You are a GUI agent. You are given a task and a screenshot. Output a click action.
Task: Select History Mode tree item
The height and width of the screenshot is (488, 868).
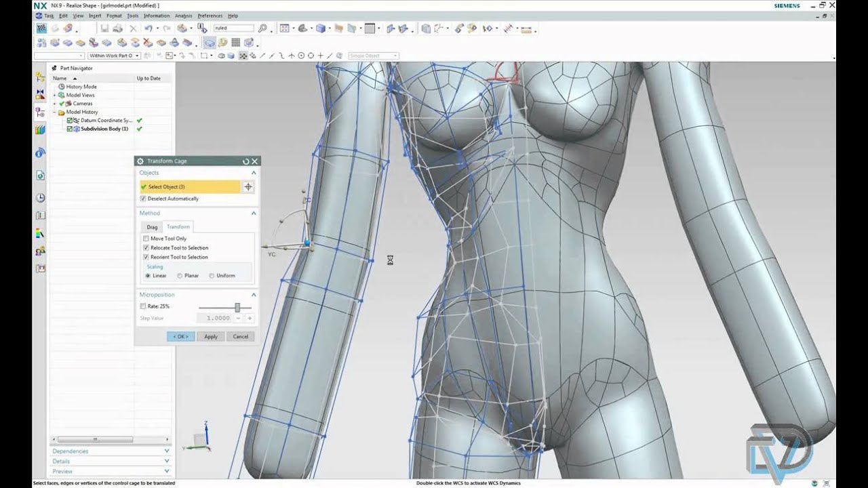[81, 87]
